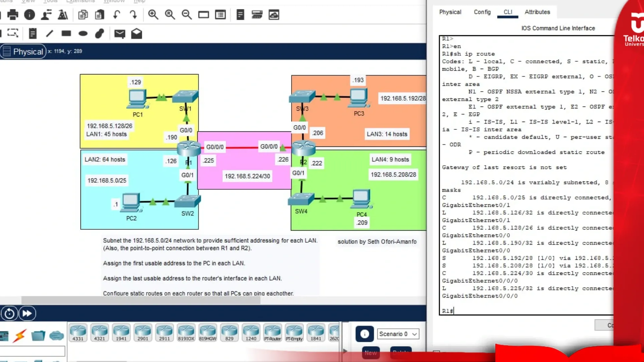
Task: Click the Copy icon
Action: [x=83, y=15]
